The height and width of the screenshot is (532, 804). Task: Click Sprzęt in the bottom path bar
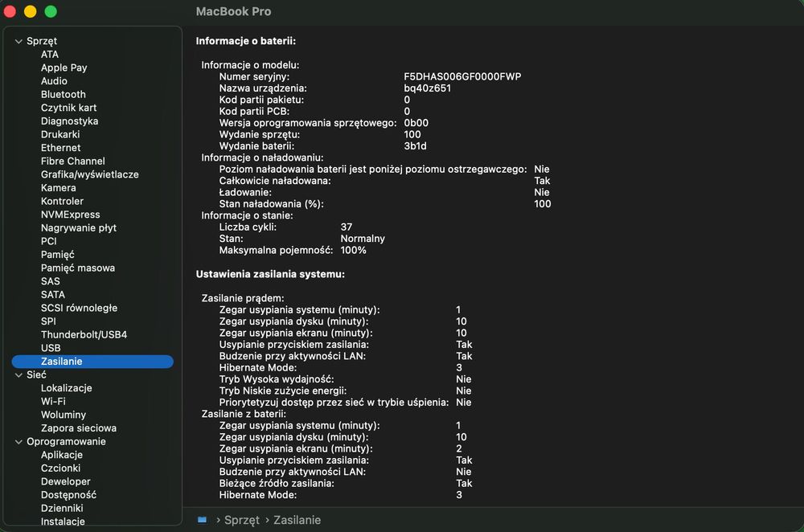(x=241, y=520)
